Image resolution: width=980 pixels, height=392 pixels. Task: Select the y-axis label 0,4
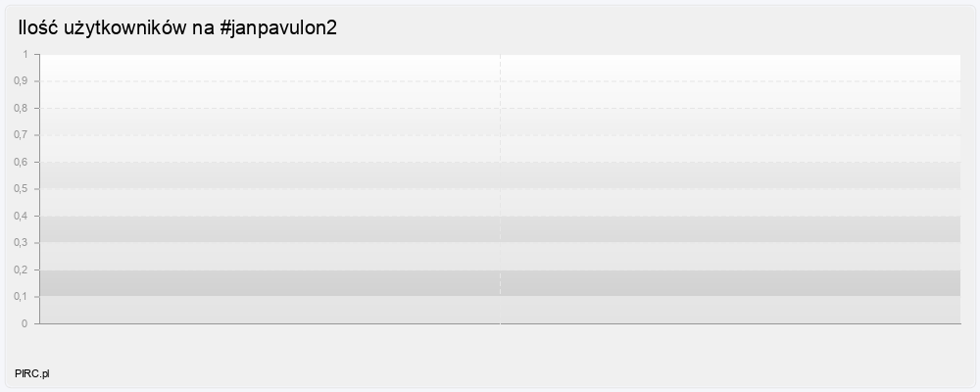pyautogui.click(x=22, y=216)
